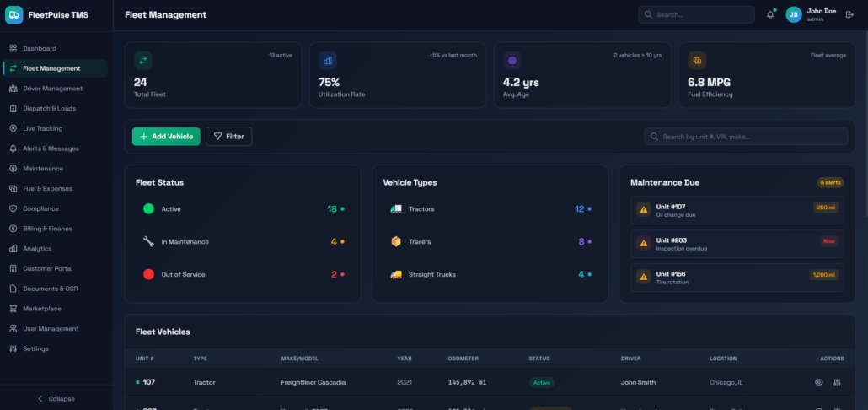Click the notification bell icon

point(770,14)
